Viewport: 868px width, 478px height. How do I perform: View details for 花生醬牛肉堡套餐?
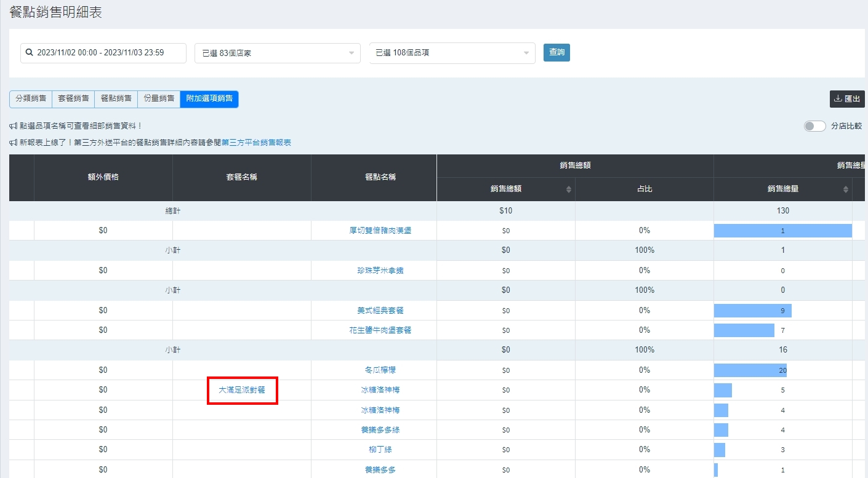coord(380,330)
